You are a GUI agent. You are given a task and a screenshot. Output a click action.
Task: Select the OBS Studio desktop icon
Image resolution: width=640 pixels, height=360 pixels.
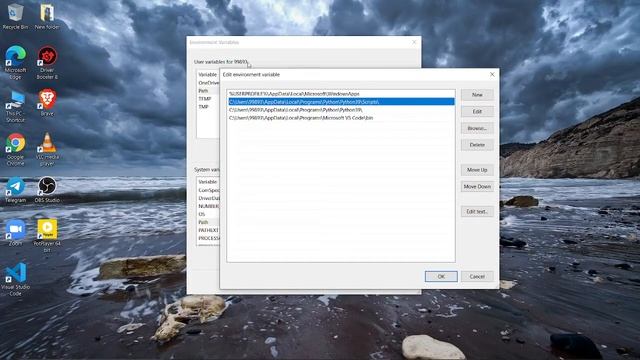[47, 190]
